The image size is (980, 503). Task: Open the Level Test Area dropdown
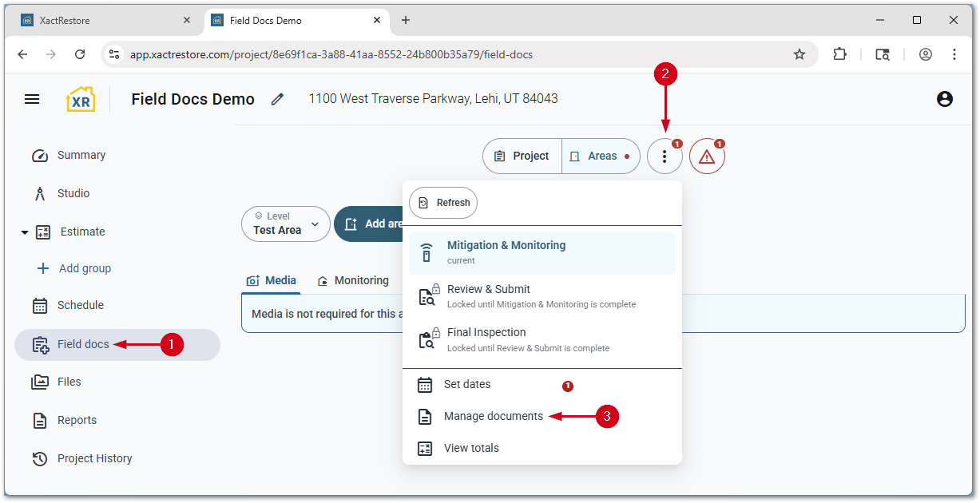[x=286, y=224]
